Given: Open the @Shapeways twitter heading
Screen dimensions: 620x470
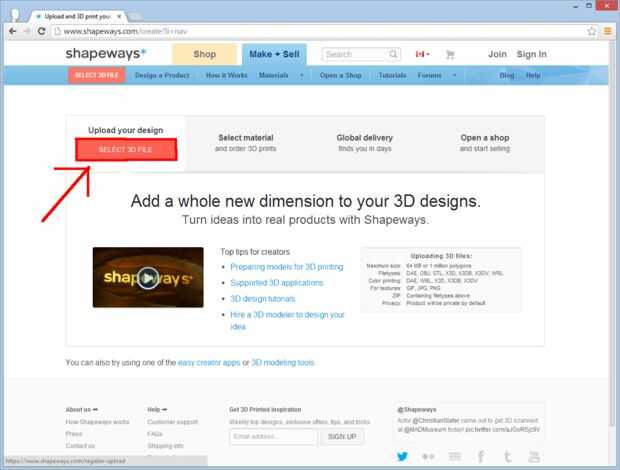Looking at the screenshot, I should [417, 410].
